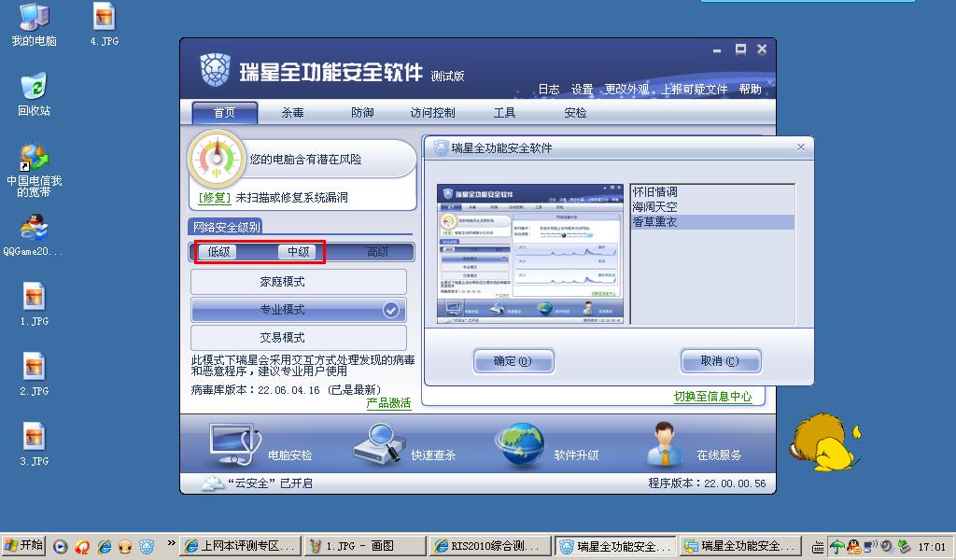Image resolution: width=956 pixels, height=560 pixels.
Task: Select 1.JPG file on desktop
Action: click(35, 304)
